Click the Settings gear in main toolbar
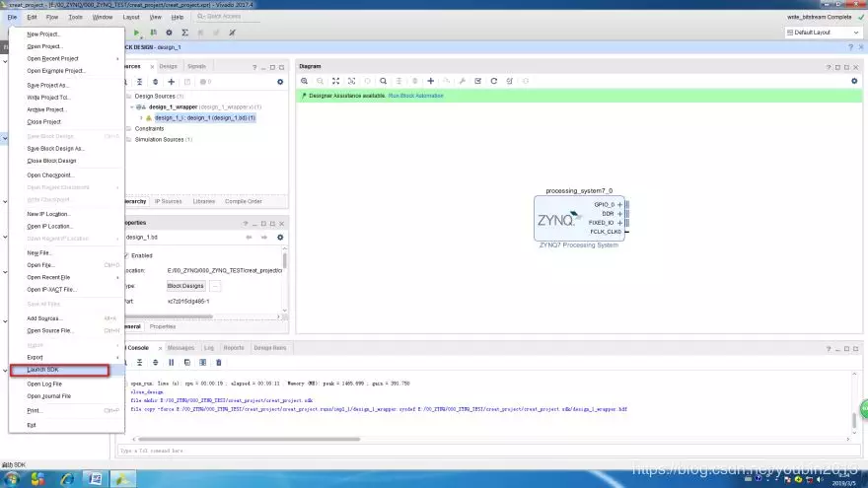This screenshot has width=868, height=488. (x=169, y=33)
